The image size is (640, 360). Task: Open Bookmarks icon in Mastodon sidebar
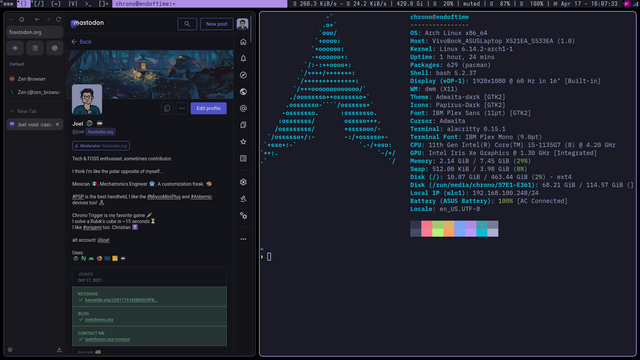pyautogui.click(x=243, y=125)
